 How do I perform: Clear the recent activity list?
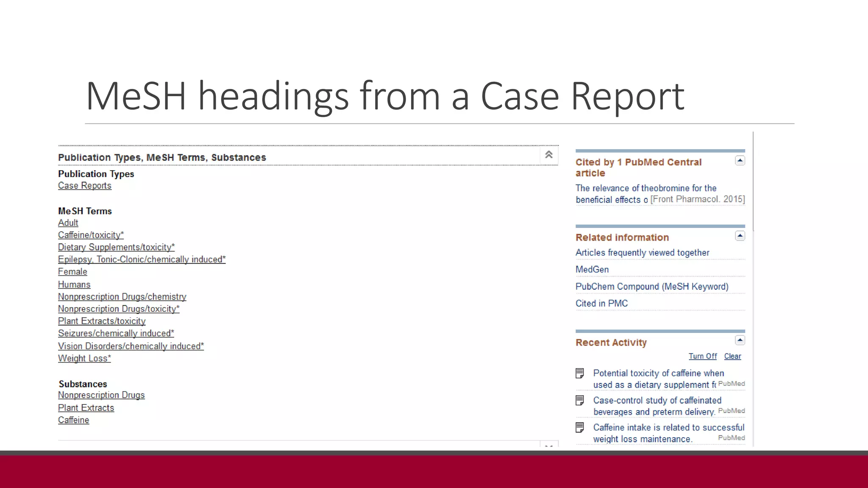(x=732, y=356)
